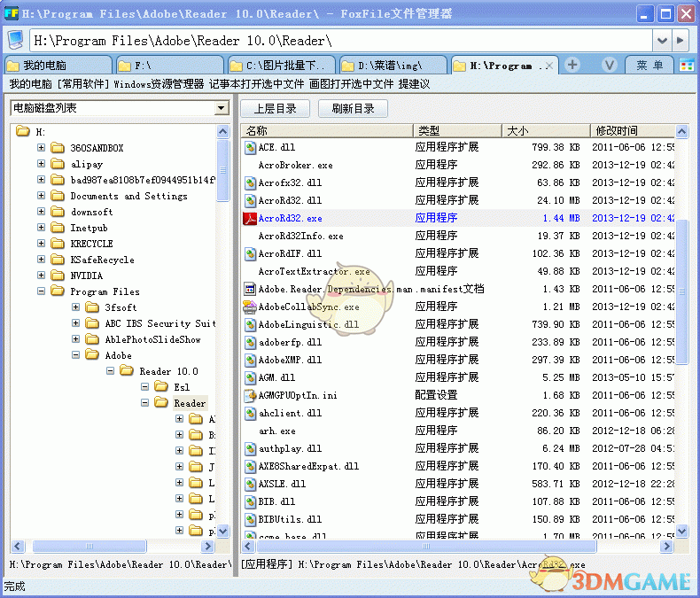Collapse the Esl folder node
This screenshot has width=700, height=598.
coord(144,386)
